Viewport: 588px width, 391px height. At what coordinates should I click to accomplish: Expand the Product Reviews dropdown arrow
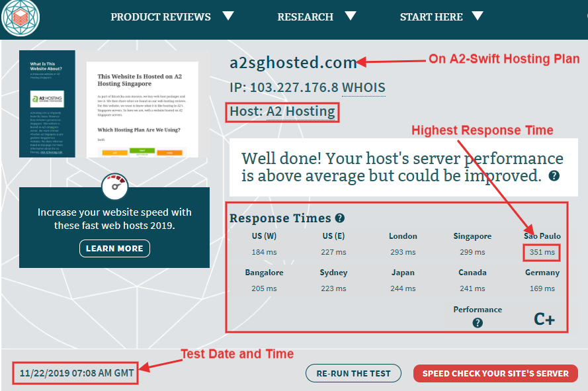tap(228, 16)
